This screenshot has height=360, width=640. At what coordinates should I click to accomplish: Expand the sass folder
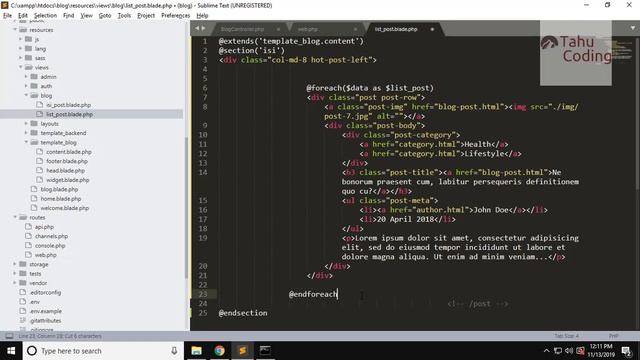coord(20,58)
